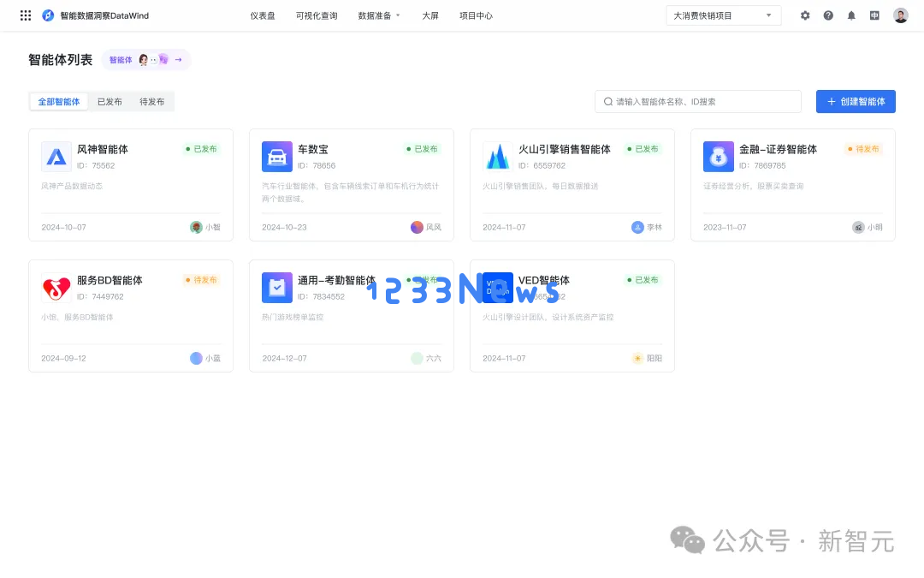Screen dimensions: 924x578
Task: Switch to the 全部智能体 tab
Action: tap(59, 101)
